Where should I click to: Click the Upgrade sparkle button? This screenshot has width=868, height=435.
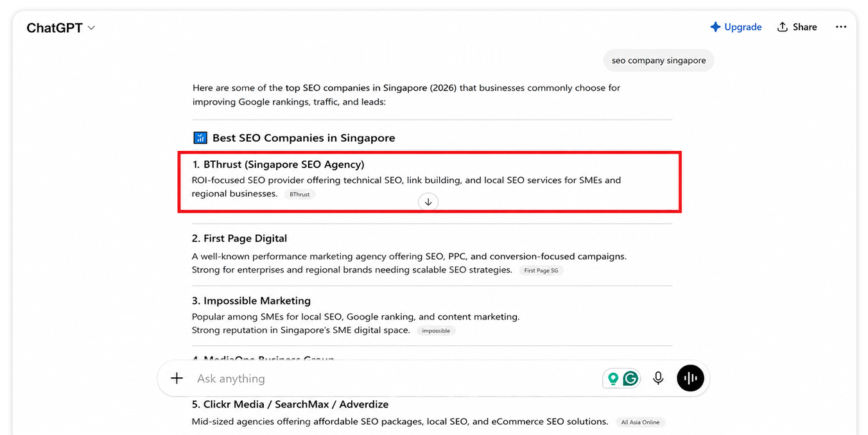(736, 27)
